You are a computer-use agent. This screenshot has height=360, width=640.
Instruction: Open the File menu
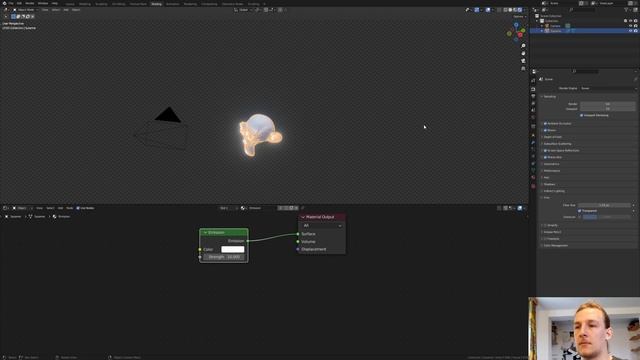(x=11, y=3)
